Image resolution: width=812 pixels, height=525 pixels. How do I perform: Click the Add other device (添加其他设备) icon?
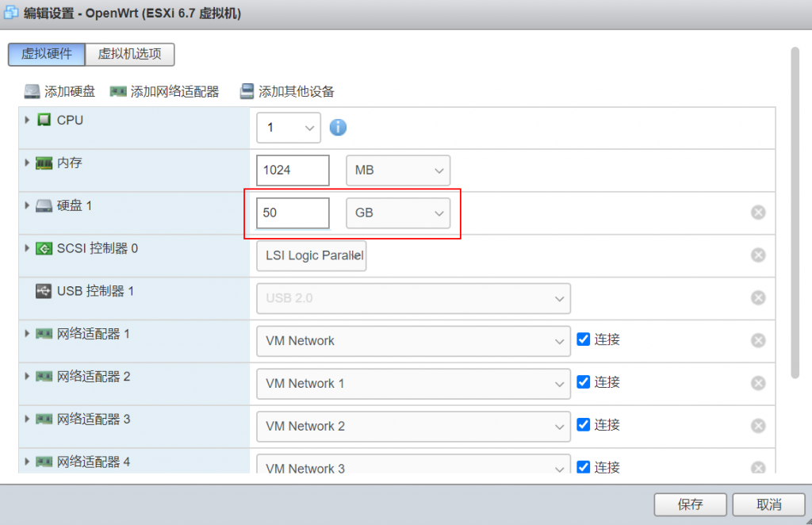click(x=247, y=90)
